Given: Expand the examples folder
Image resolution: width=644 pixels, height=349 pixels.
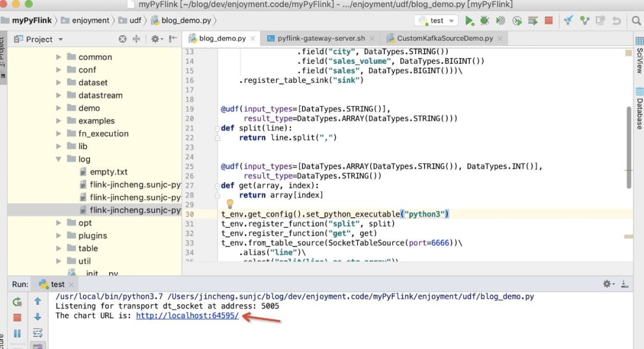Looking at the screenshot, I should (58, 120).
